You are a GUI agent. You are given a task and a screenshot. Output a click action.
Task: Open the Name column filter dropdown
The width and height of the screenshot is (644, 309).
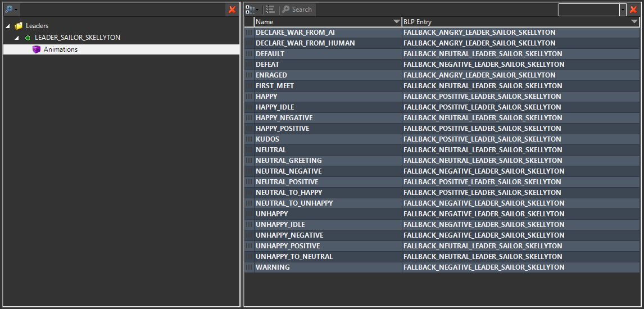[396, 22]
